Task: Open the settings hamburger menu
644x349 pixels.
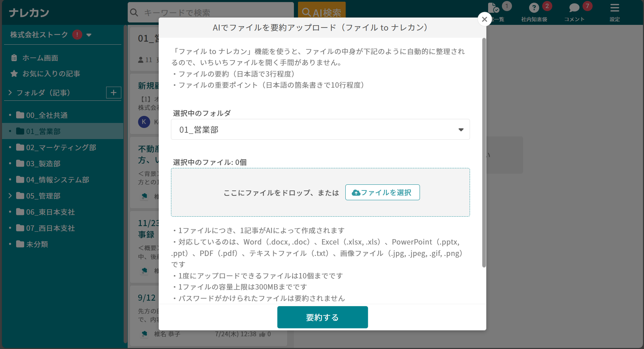Action: (x=614, y=8)
